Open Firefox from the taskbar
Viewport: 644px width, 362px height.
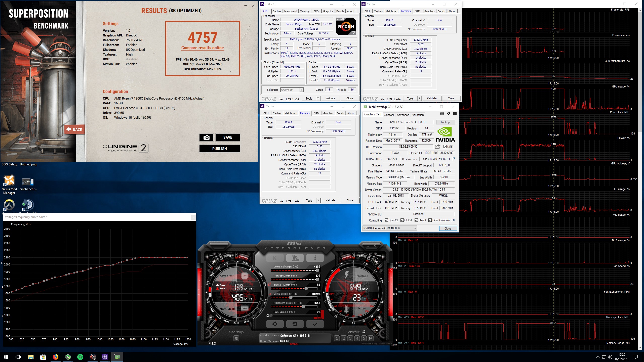pyautogui.click(x=55, y=357)
